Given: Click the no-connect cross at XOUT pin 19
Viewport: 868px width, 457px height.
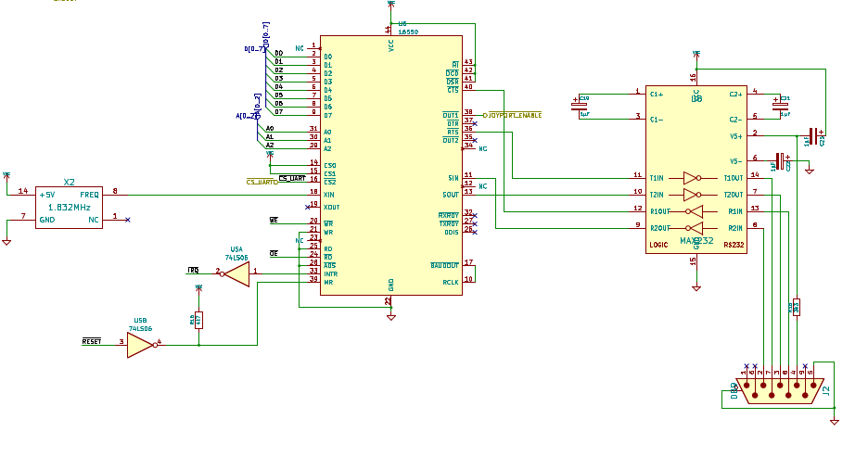Looking at the screenshot, I should (x=308, y=207).
